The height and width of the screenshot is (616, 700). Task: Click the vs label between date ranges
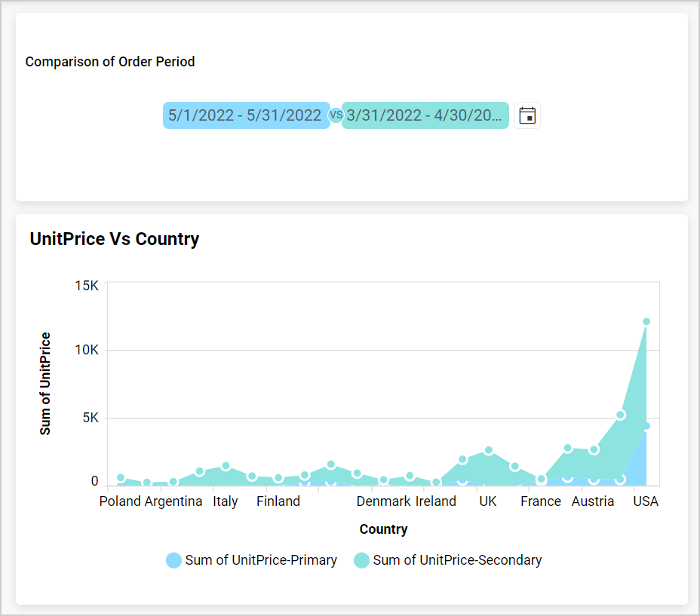pos(336,115)
